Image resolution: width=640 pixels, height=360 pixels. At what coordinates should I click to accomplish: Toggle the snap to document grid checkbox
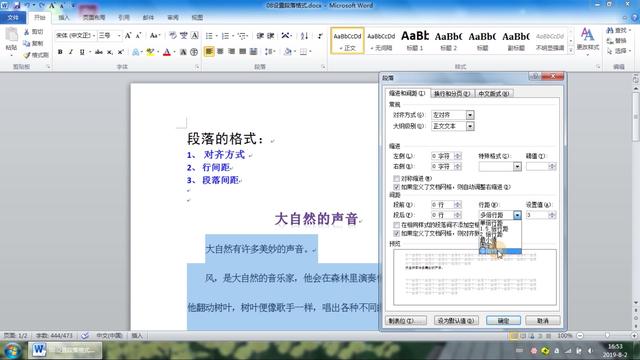tap(396, 233)
